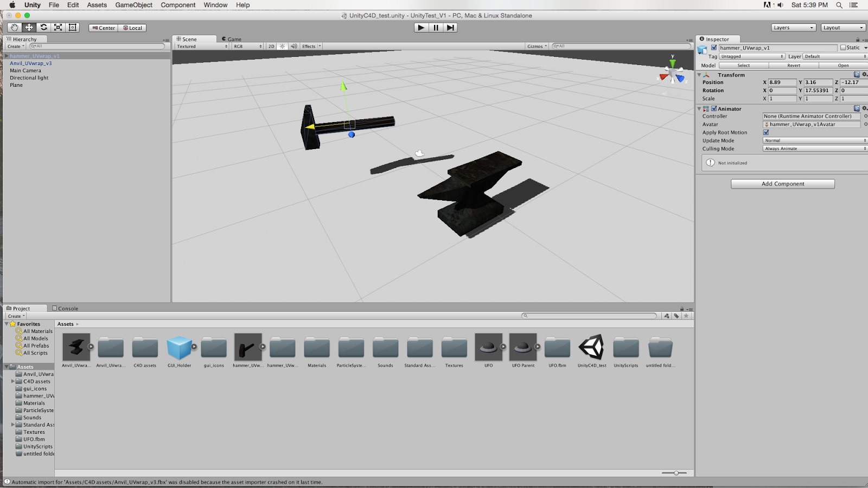Open the Window menu
Screen dimensions: 868x488
[215, 5]
